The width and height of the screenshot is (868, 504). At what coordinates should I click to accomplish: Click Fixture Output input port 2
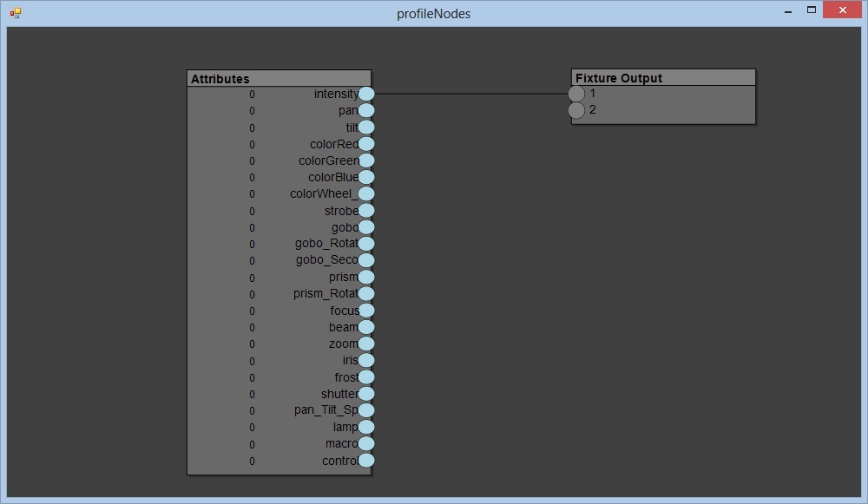pyautogui.click(x=576, y=110)
